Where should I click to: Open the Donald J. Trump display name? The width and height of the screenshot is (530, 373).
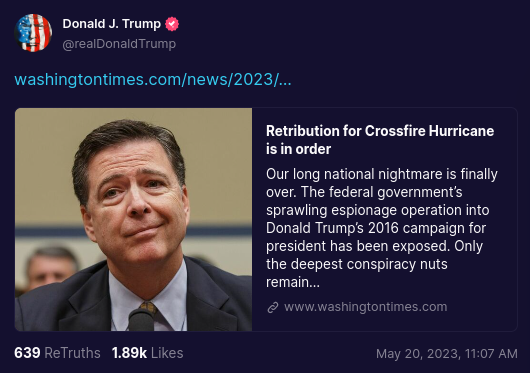click(112, 24)
